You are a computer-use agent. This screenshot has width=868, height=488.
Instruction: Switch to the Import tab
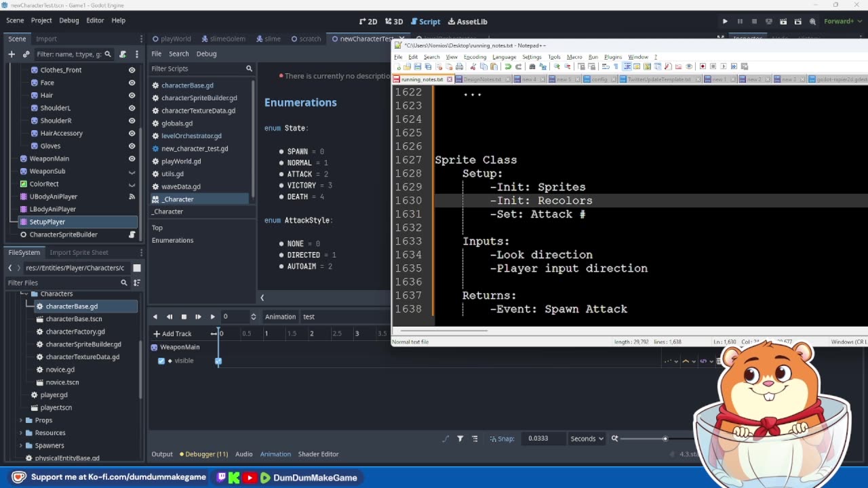click(46, 39)
